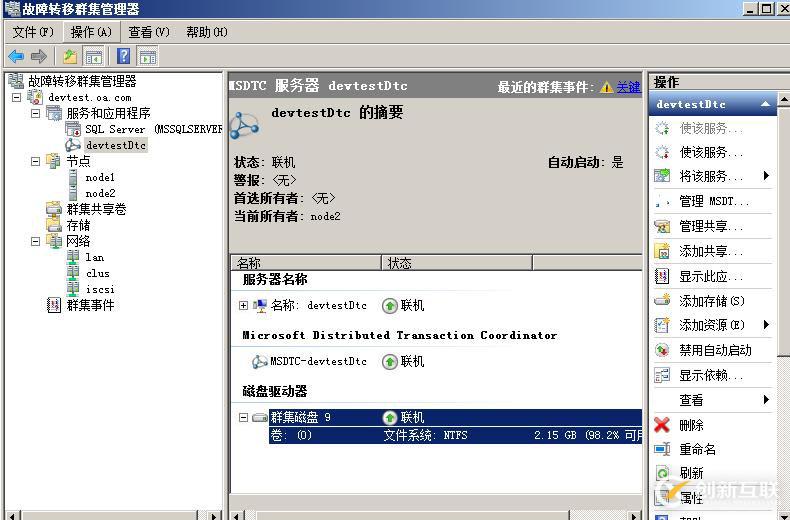
Task: Click the center pane scroll-left arrow
Action: click(x=237, y=515)
